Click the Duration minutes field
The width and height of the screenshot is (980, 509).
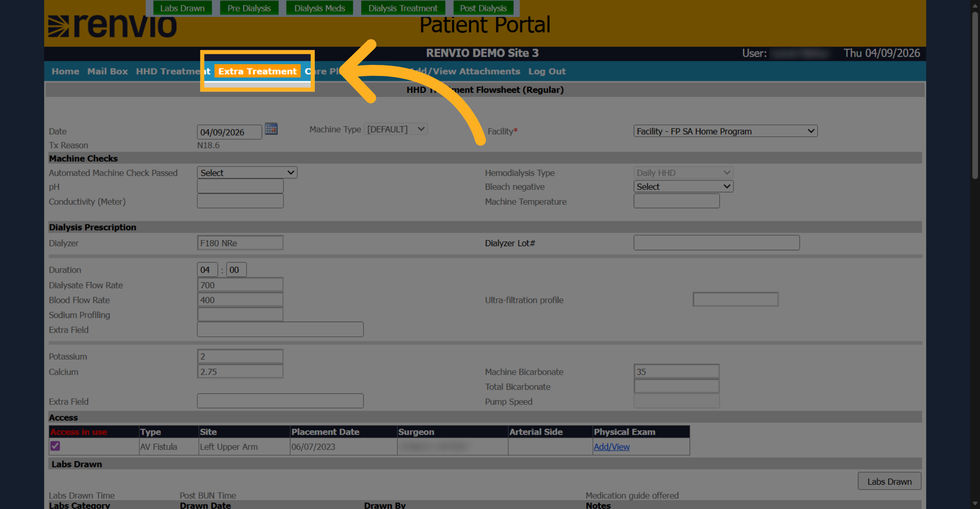tap(236, 270)
